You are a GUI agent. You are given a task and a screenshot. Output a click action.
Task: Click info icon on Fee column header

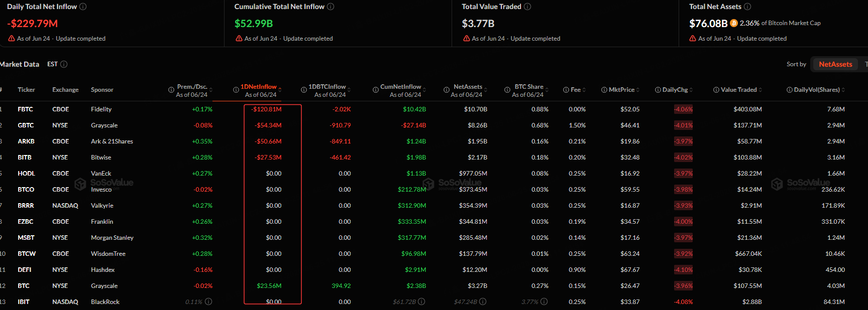566,90
